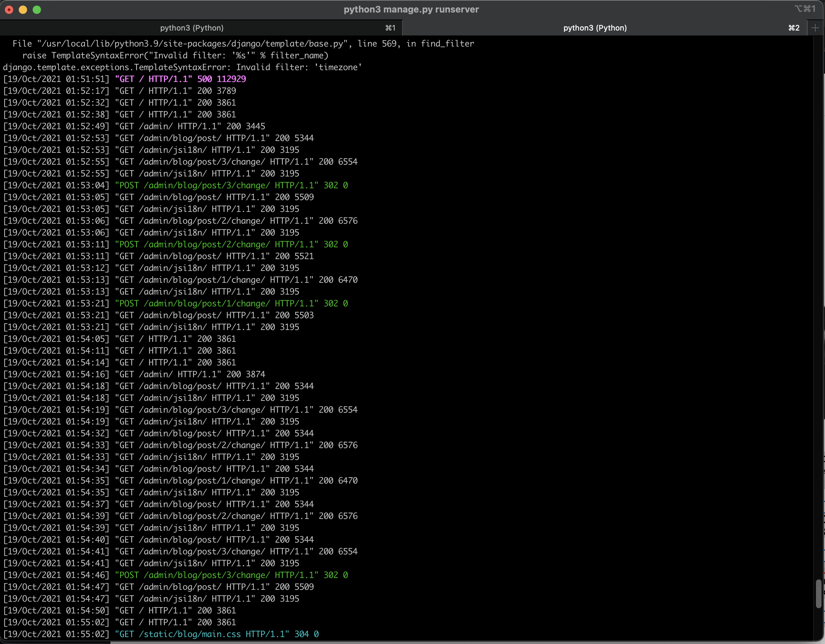Click the GET / line at 01:55:02
Screen dimensions: 825x644
point(120,622)
